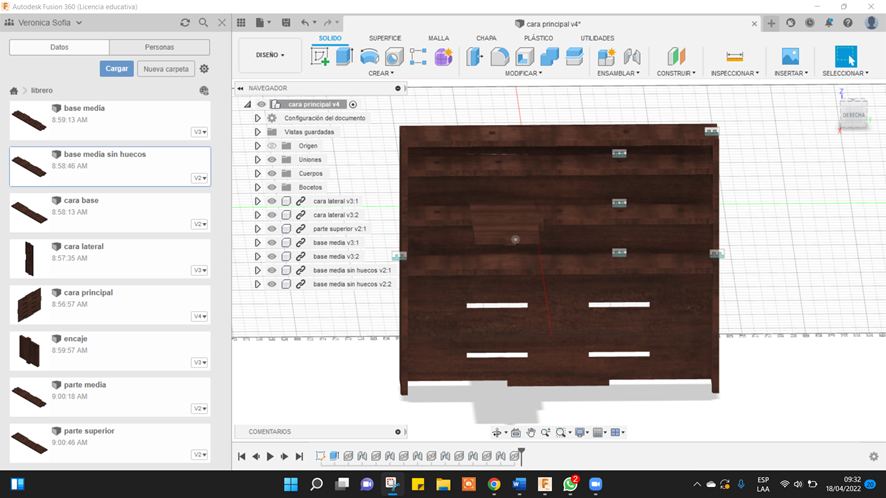Select the Shell tool

click(x=524, y=57)
